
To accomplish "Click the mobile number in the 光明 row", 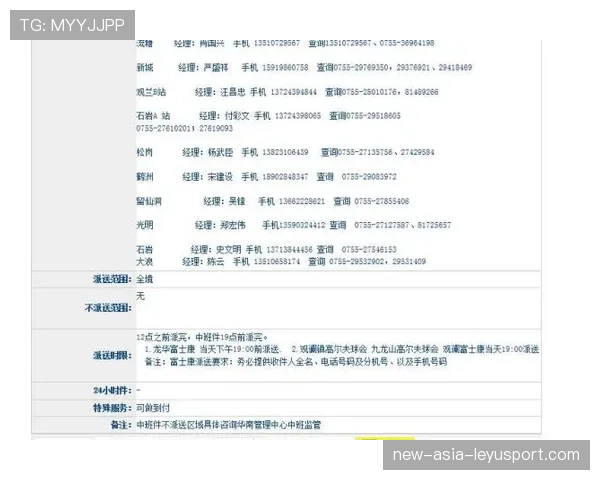I will (302, 225).
